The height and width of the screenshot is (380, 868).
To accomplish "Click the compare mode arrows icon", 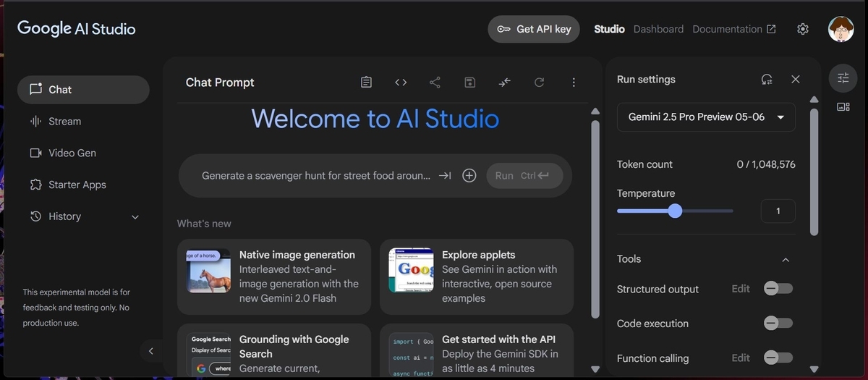I will 504,83.
